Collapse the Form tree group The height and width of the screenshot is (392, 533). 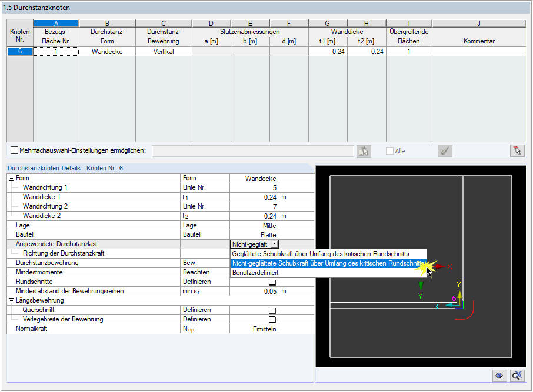(x=11, y=178)
